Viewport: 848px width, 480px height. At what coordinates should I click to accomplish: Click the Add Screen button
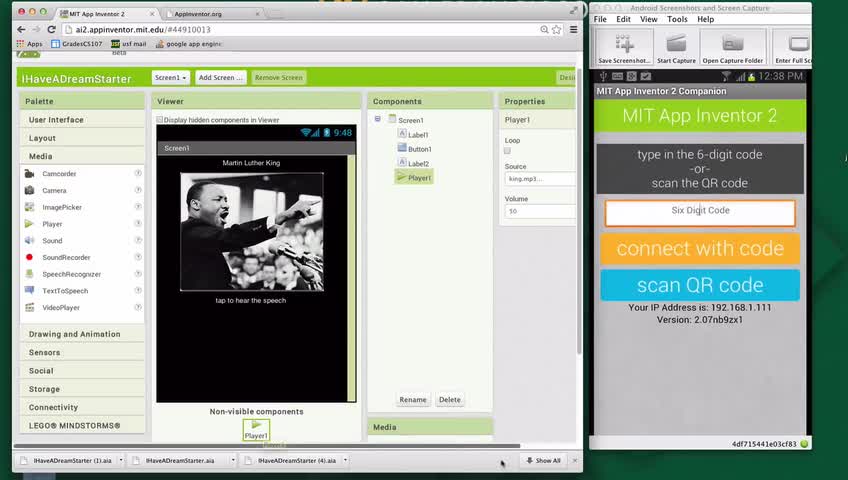pyautogui.click(x=221, y=78)
